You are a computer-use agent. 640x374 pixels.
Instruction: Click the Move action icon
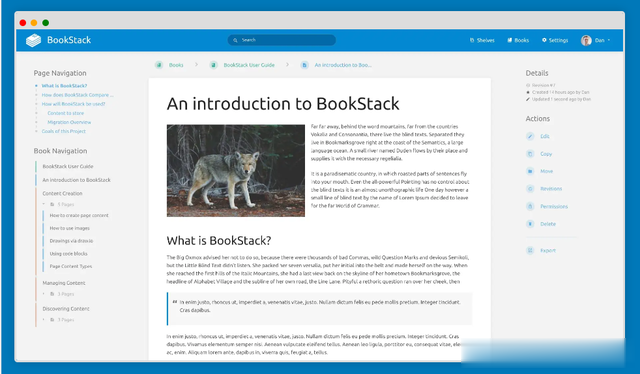pyautogui.click(x=530, y=171)
